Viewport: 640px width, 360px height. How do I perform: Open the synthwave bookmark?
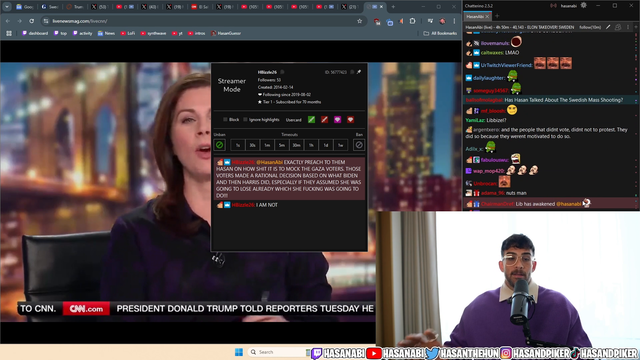click(x=153, y=33)
